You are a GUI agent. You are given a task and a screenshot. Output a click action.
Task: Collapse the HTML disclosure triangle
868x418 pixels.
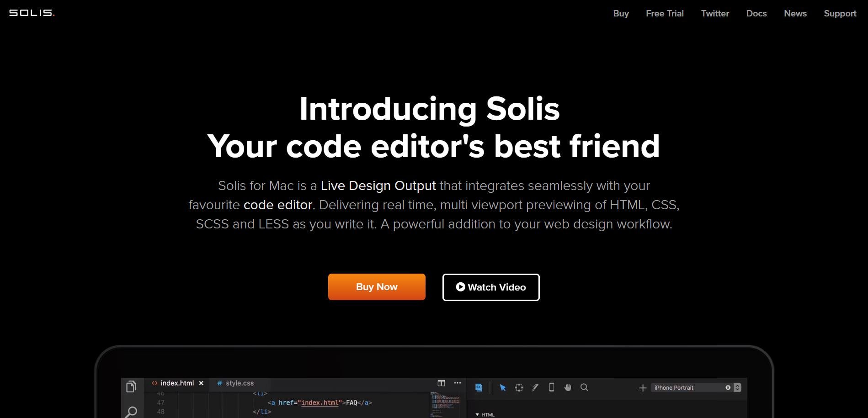477,415
